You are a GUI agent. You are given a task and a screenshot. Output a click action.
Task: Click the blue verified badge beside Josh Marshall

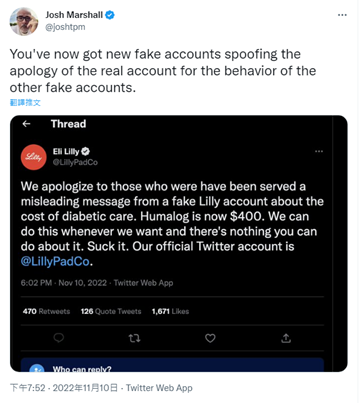click(x=110, y=15)
